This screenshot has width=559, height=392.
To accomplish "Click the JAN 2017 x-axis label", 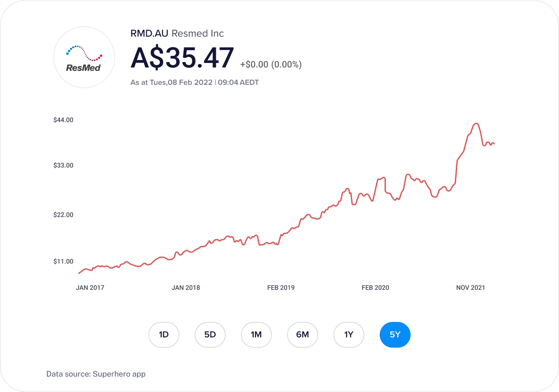I will (x=90, y=288).
